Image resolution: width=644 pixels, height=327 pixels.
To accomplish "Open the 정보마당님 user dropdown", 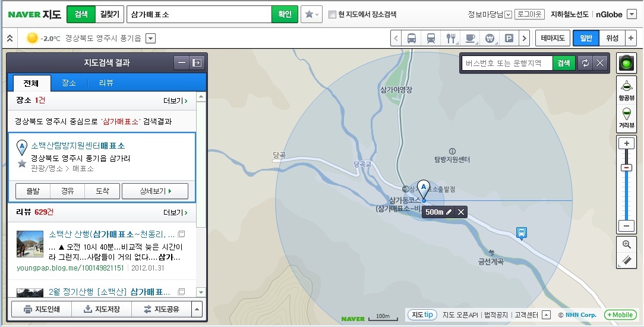I will tap(508, 15).
